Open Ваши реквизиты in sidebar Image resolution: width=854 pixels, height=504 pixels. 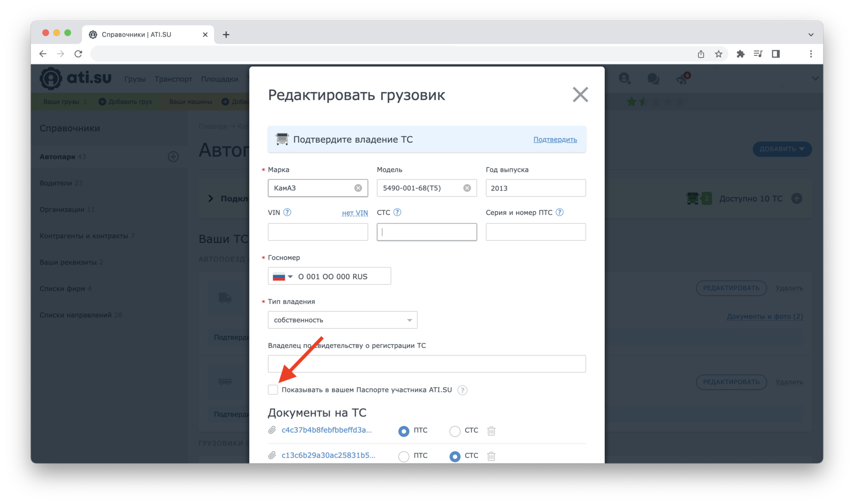pyautogui.click(x=71, y=262)
